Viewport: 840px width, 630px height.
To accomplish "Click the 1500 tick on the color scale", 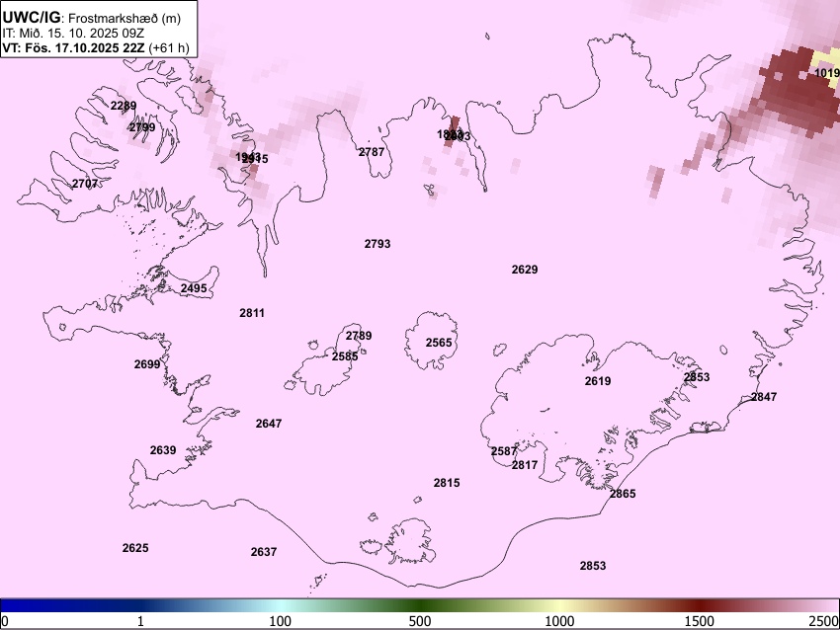I will click(700, 621).
